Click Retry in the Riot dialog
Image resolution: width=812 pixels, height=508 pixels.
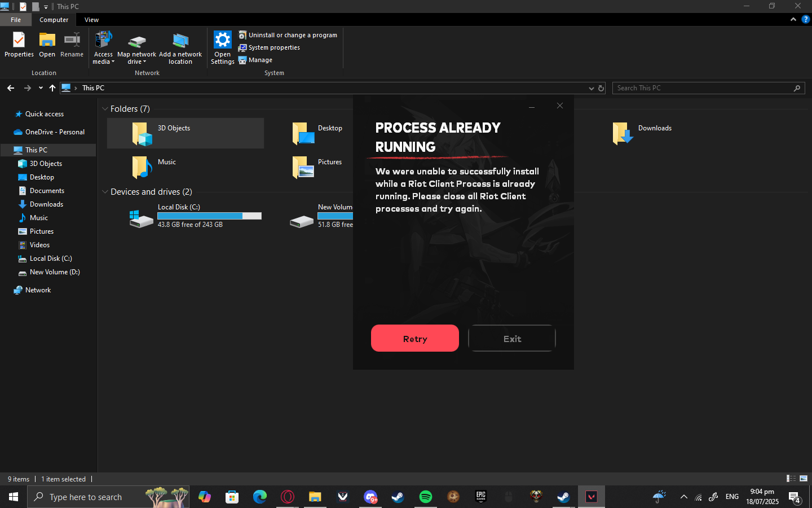[x=415, y=338]
